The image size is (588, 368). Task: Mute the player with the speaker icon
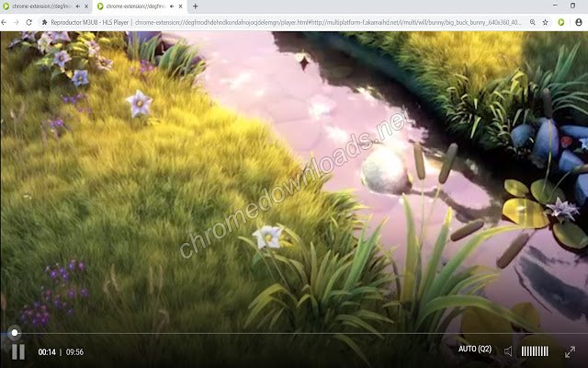(508, 351)
